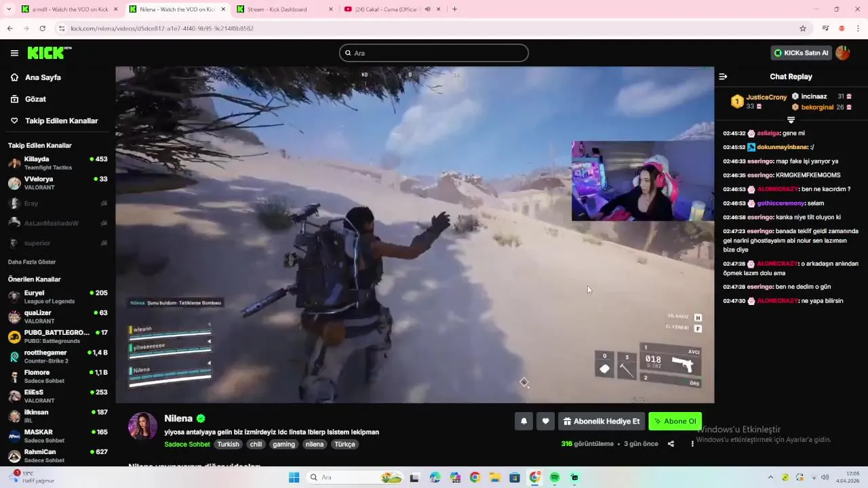Select the Türkçe tag
Screen dimensions: 868x488
pos(345,445)
